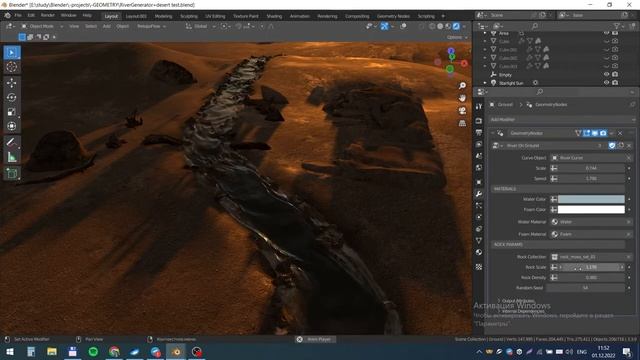Toggle fake user shield on River On Ground
Viewport: 640px width, 360px height.
[612, 145]
